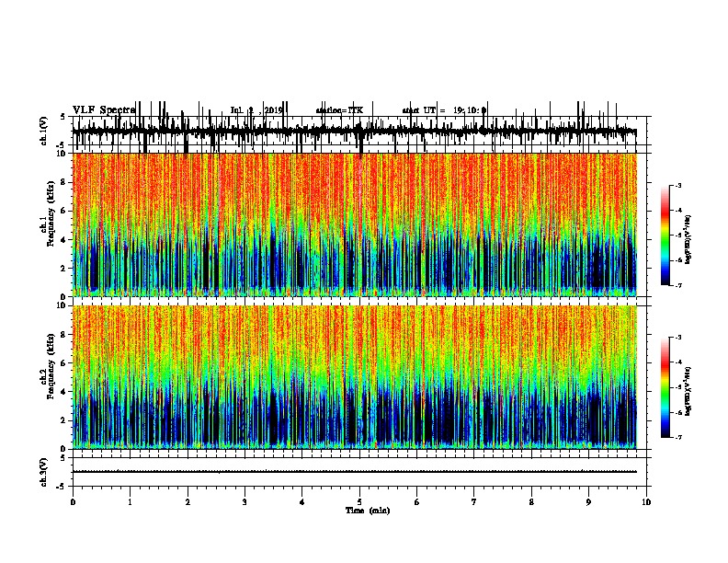Image resolution: width=728 pixels, height=563 pixels.
Task: Click the -7 tick on ch.2 colorbar
Action: point(677,437)
